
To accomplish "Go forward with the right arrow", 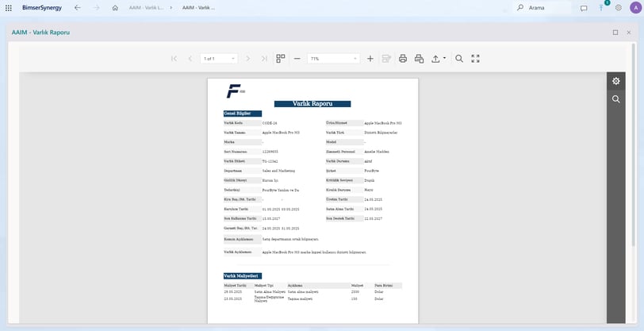I will 96,8.
